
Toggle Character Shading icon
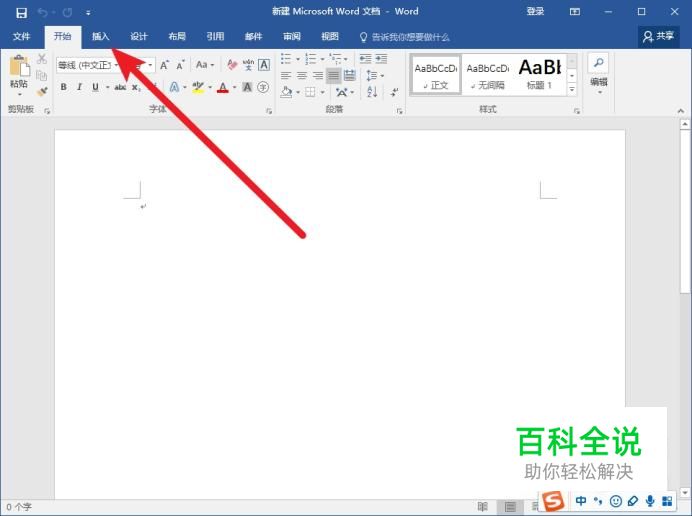(247, 87)
